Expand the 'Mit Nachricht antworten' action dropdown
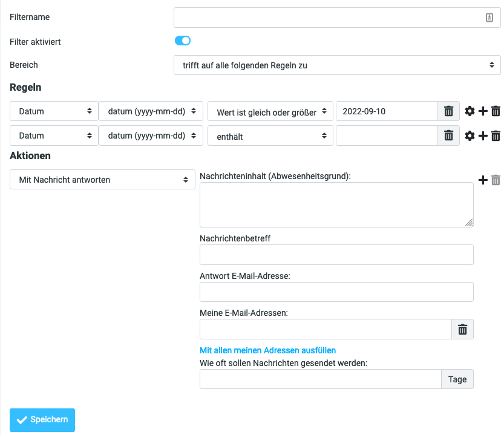Image resolution: width=504 pixels, height=435 pixels. [x=102, y=180]
